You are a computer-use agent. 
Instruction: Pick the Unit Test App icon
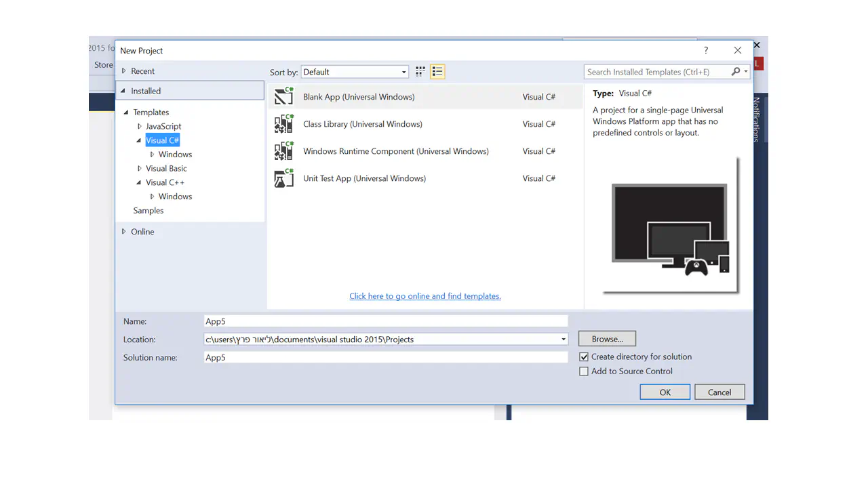coord(283,178)
